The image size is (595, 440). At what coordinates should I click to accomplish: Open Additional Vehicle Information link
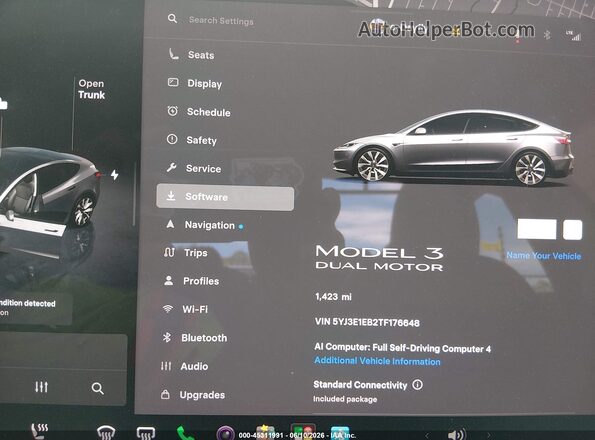(x=377, y=361)
